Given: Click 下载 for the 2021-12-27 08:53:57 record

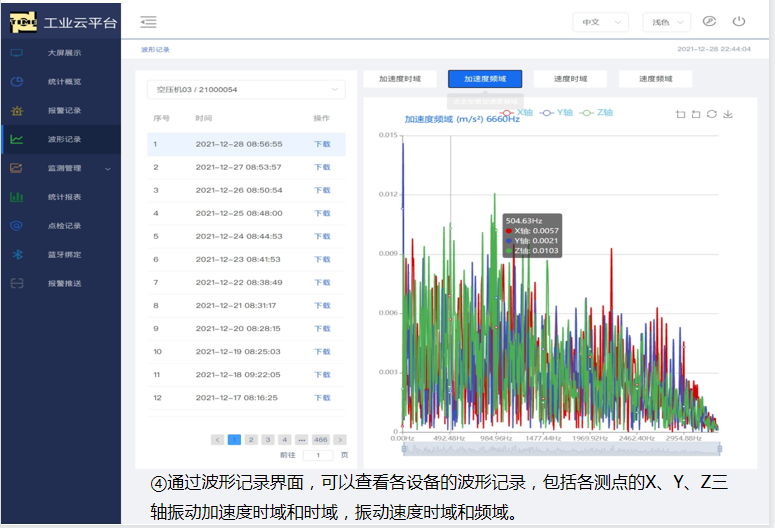Looking at the screenshot, I should point(322,167).
